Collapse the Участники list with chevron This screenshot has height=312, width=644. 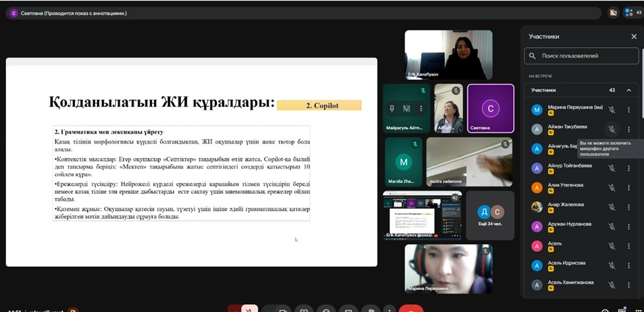click(629, 90)
